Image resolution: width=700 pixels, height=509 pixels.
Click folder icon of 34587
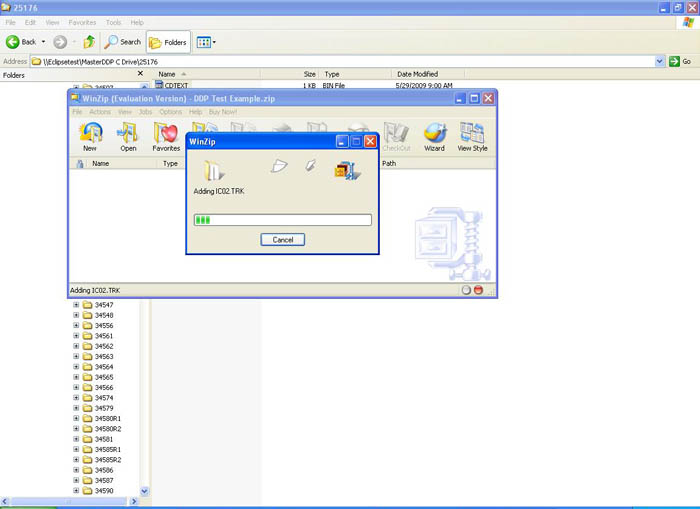click(88, 480)
